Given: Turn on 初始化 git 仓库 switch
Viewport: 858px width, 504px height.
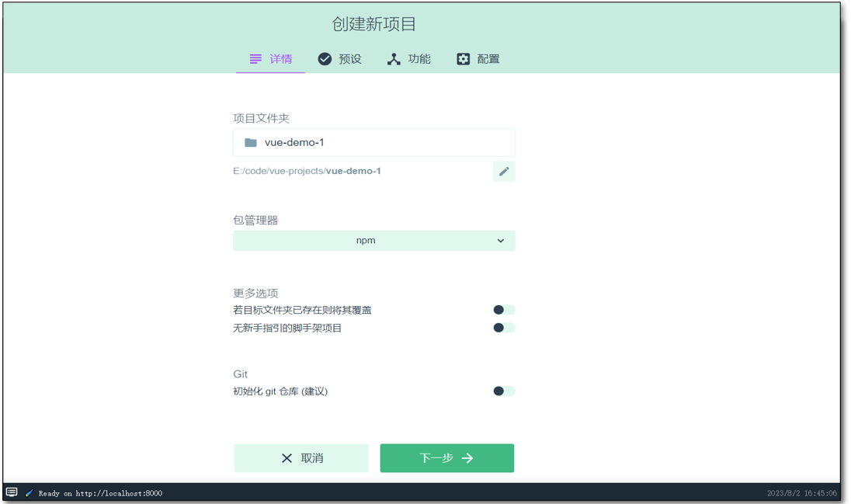Looking at the screenshot, I should point(504,391).
